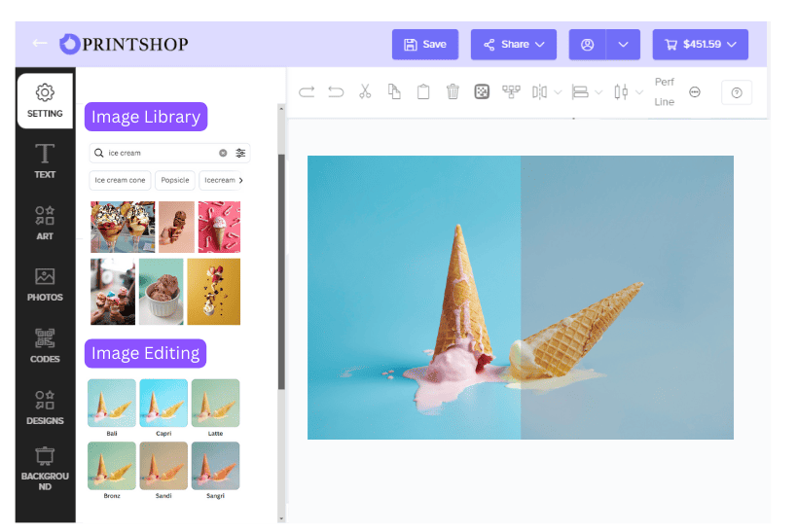Click the group objects icon

pos(511,91)
